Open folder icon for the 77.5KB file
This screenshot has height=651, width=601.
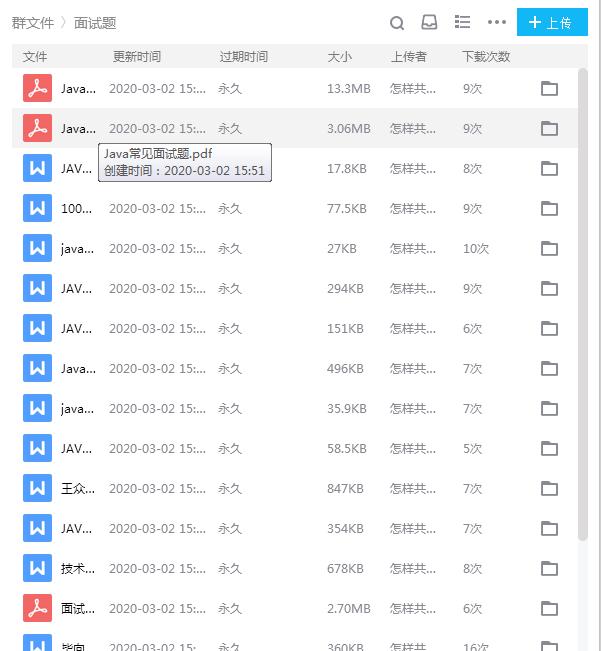pos(549,208)
